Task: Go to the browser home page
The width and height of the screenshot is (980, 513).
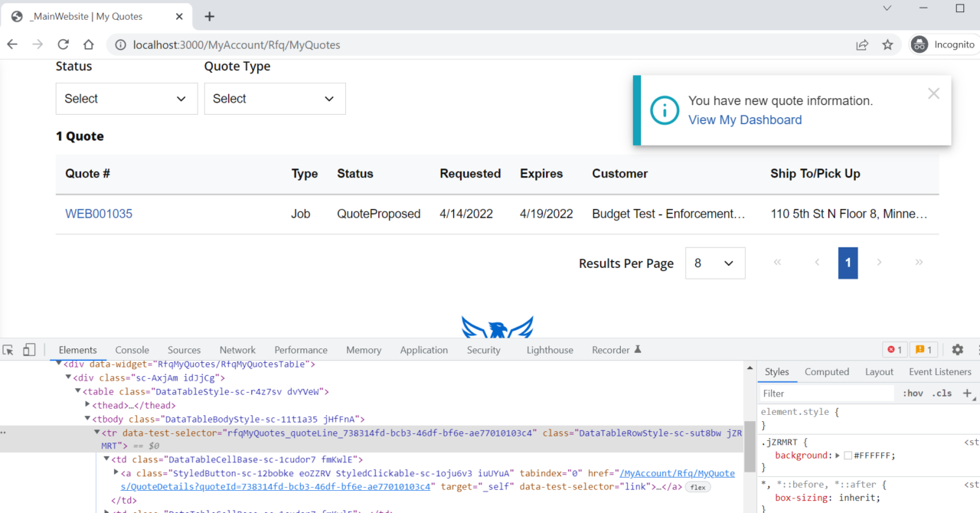Action: pos(89,44)
